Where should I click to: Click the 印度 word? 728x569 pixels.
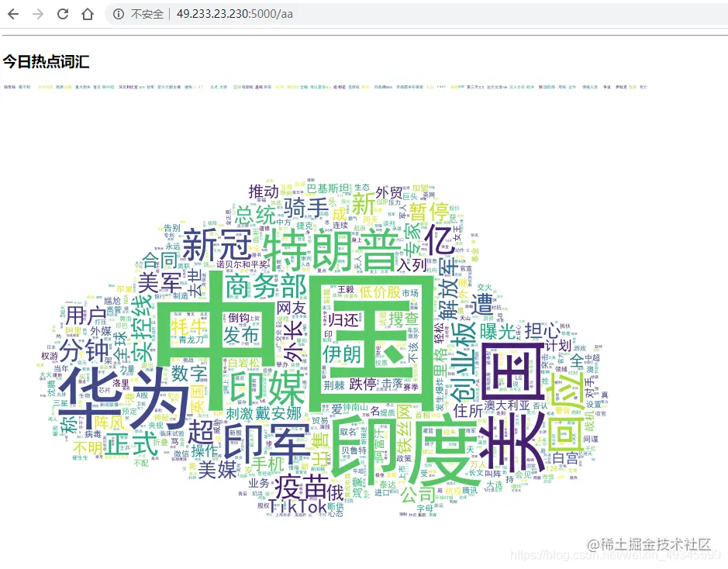(x=403, y=450)
